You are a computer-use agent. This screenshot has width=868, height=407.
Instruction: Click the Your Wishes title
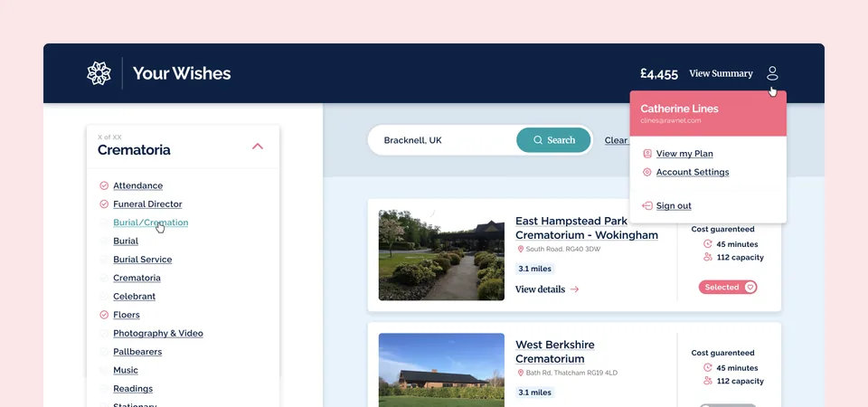182,73
